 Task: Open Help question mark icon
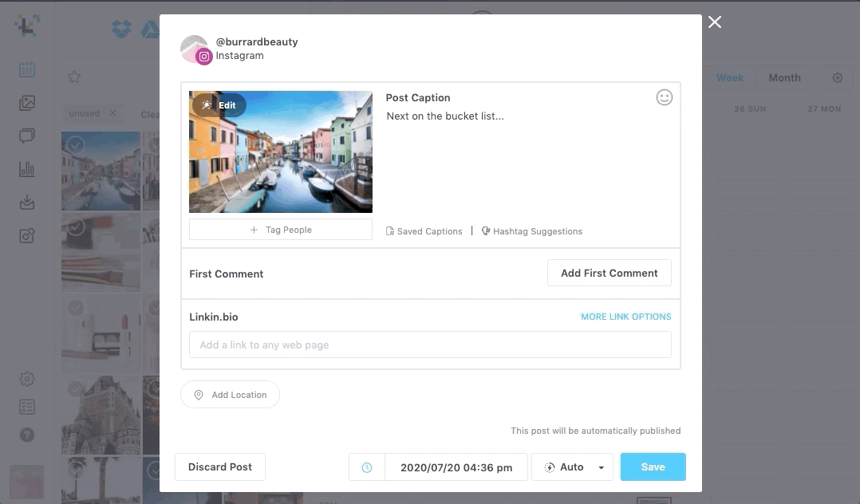pos(27,435)
